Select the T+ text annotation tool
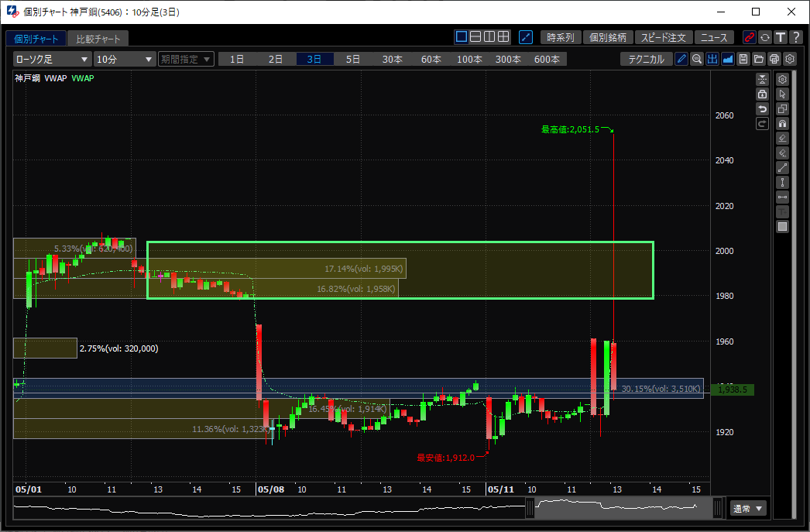Viewport: 810px width, 532px height. pos(783,211)
